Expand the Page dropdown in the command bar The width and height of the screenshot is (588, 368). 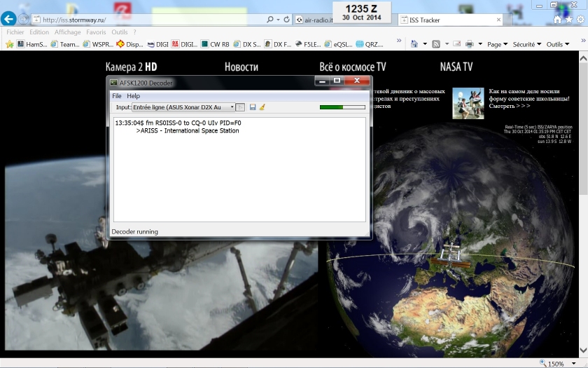(x=497, y=44)
